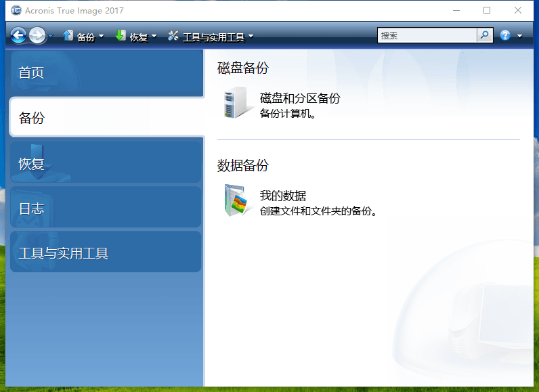
Task: Open the 恢复 toolbar menu label
Action: point(139,37)
